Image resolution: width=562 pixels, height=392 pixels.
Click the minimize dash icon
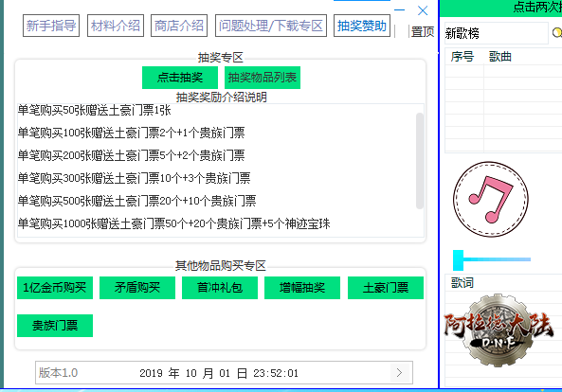pyautogui.click(x=399, y=9)
